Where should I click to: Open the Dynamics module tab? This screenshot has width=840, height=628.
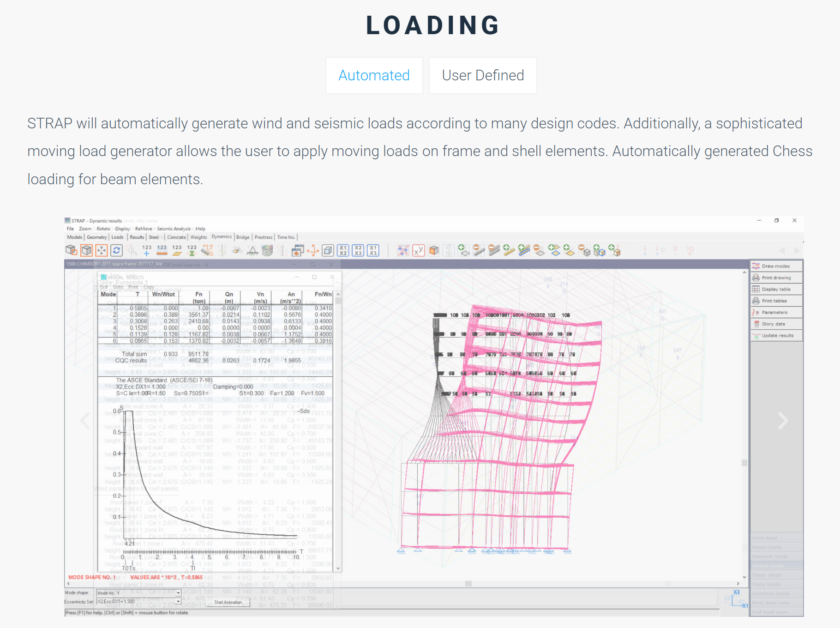pyautogui.click(x=222, y=237)
